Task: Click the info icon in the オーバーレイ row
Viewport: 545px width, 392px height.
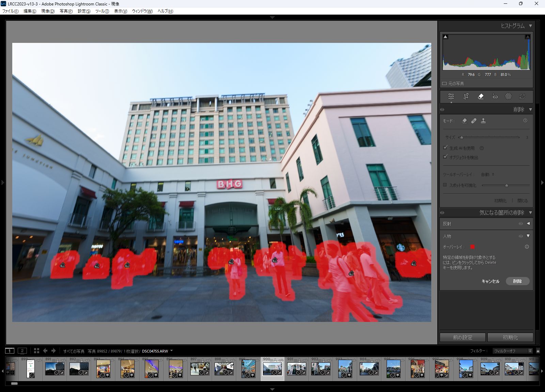Action: [x=527, y=247]
